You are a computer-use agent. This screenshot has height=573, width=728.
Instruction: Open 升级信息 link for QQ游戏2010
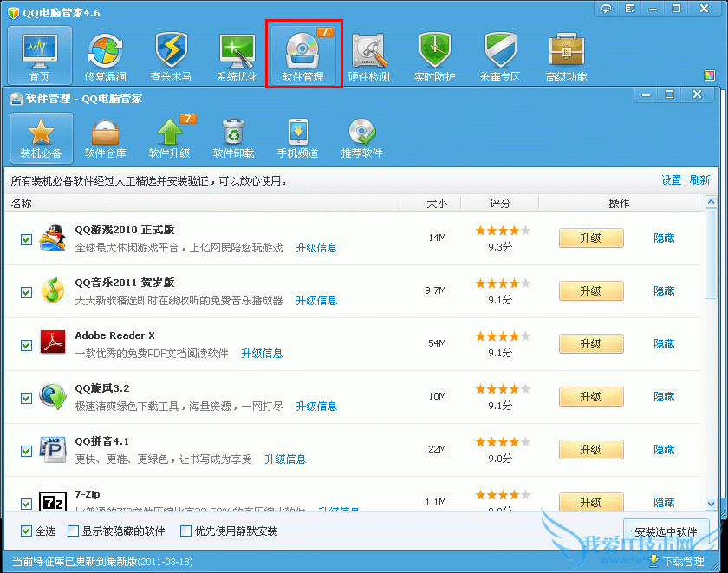click(x=316, y=248)
